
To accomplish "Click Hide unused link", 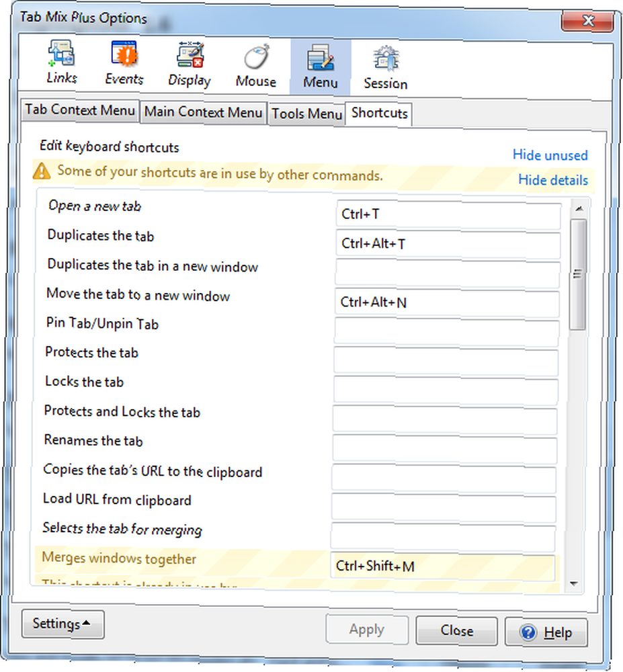I will click(x=550, y=155).
